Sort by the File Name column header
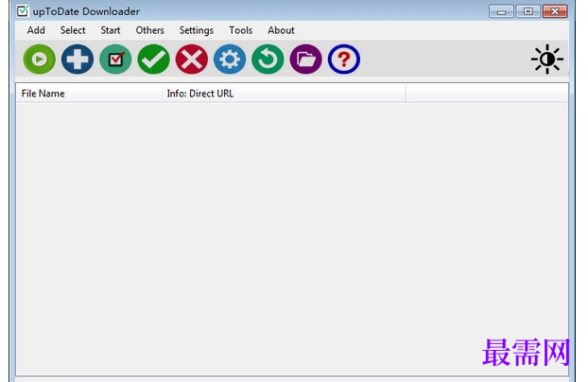588x382 pixels. coord(89,94)
